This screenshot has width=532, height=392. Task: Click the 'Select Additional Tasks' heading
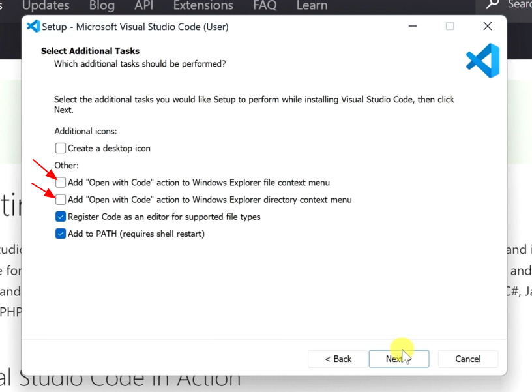tap(90, 51)
